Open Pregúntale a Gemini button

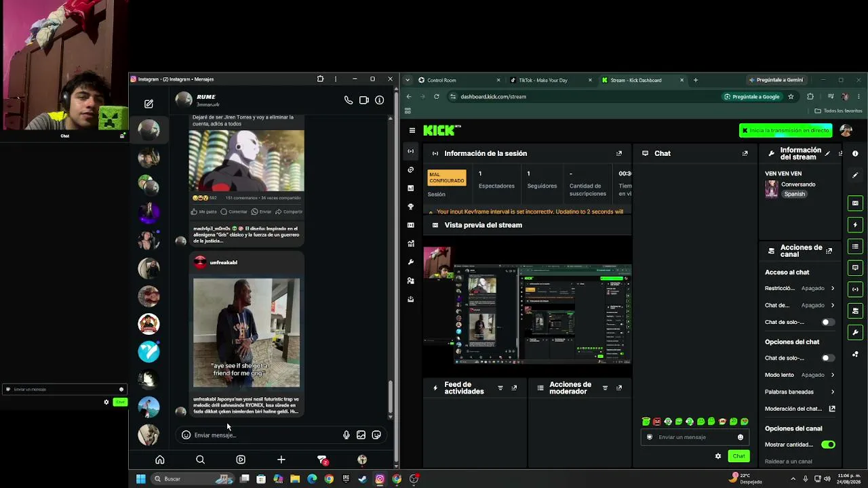776,80
